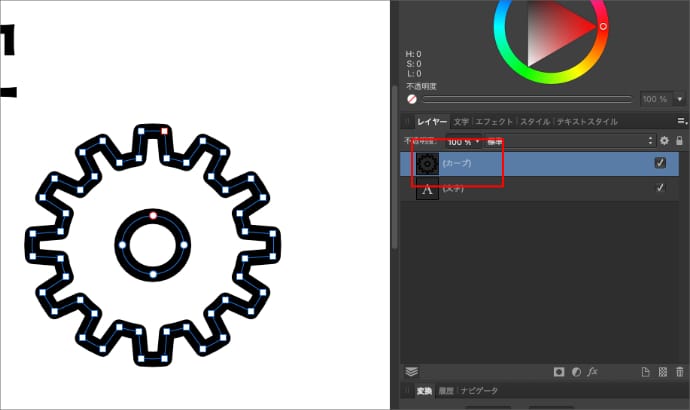Image resolution: width=690 pixels, height=410 pixels.
Task: Hide the (カーブ) curve layer checkbox
Action: (660, 163)
